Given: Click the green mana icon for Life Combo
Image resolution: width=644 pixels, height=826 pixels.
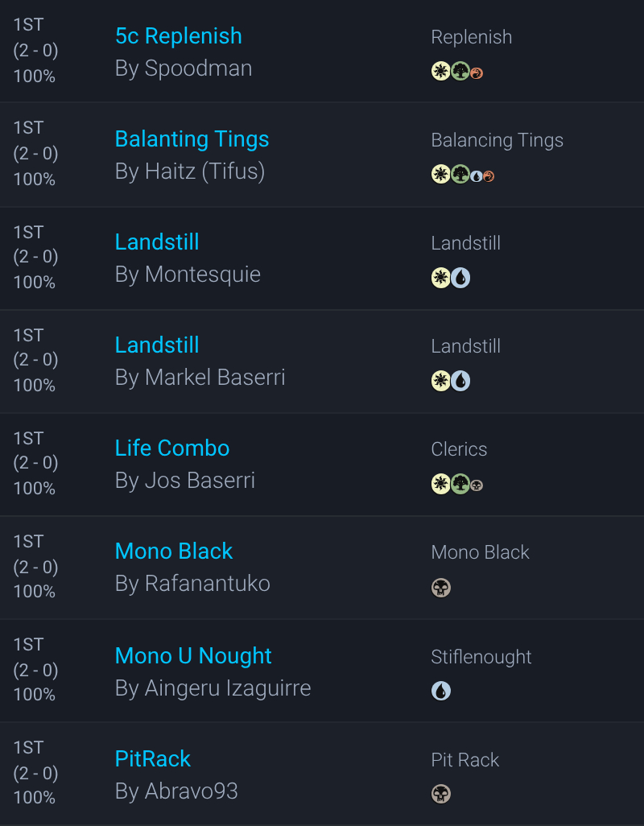Looking at the screenshot, I should click(460, 484).
